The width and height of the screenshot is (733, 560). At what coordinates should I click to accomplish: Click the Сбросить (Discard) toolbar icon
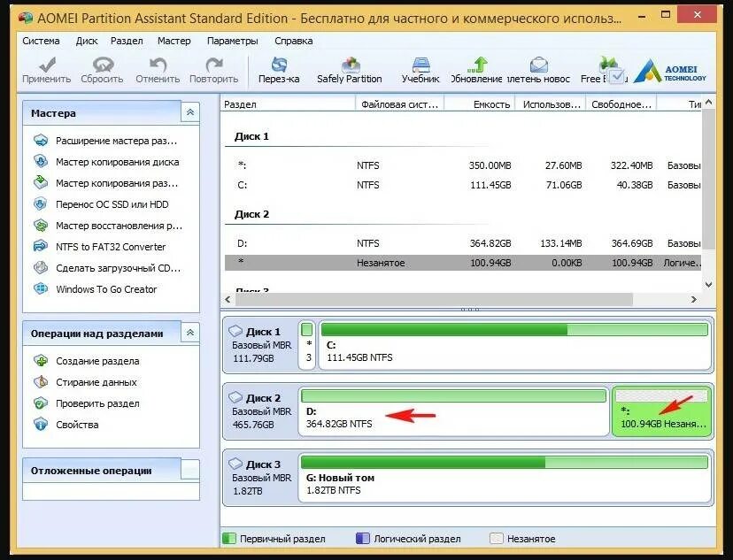(x=103, y=65)
